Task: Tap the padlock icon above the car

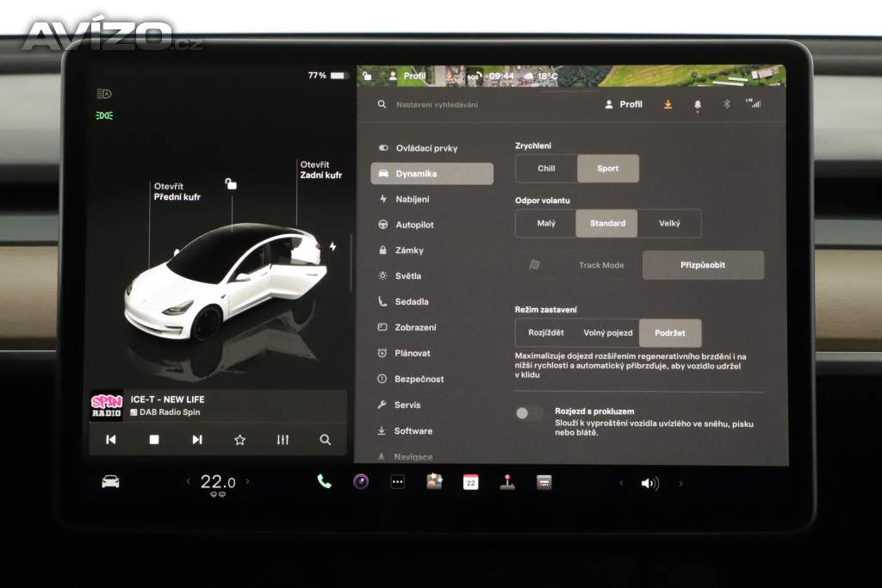Action: click(231, 183)
